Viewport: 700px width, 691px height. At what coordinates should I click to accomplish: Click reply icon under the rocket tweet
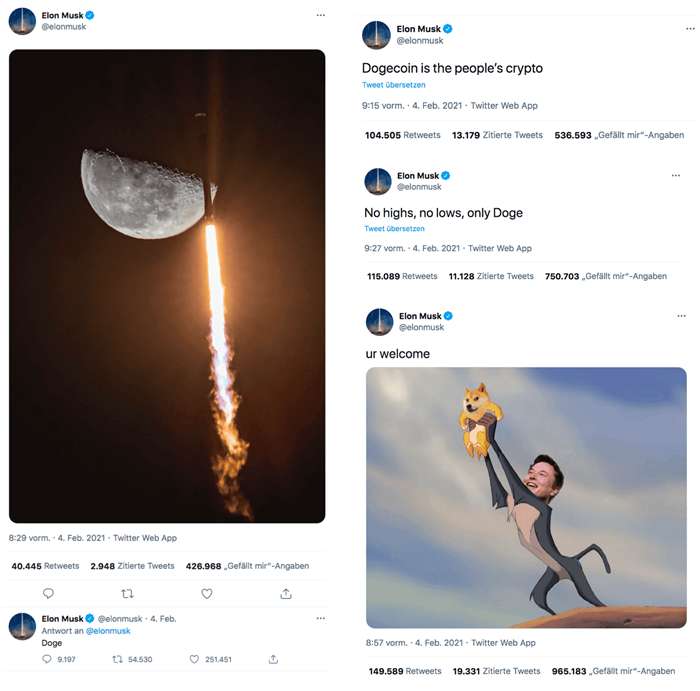[x=48, y=593]
